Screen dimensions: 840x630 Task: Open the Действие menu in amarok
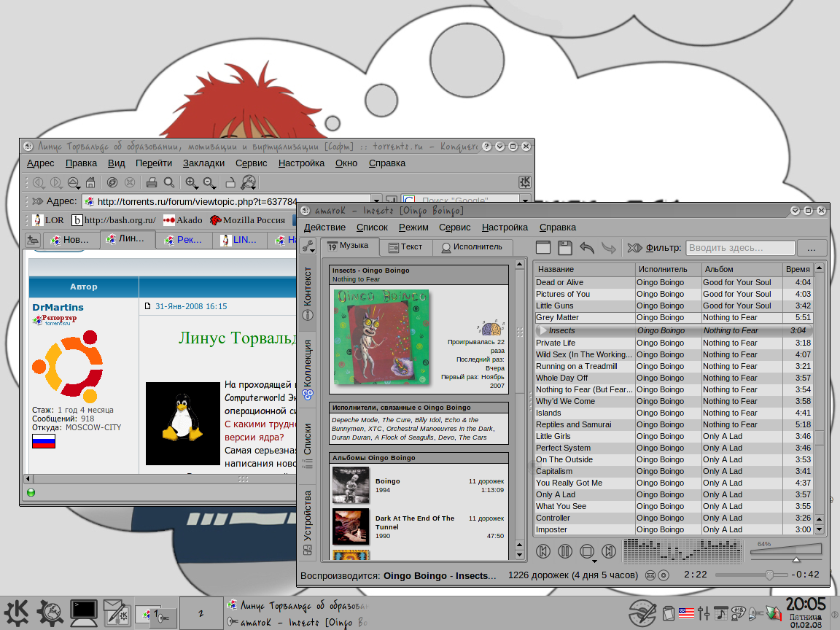click(324, 227)
